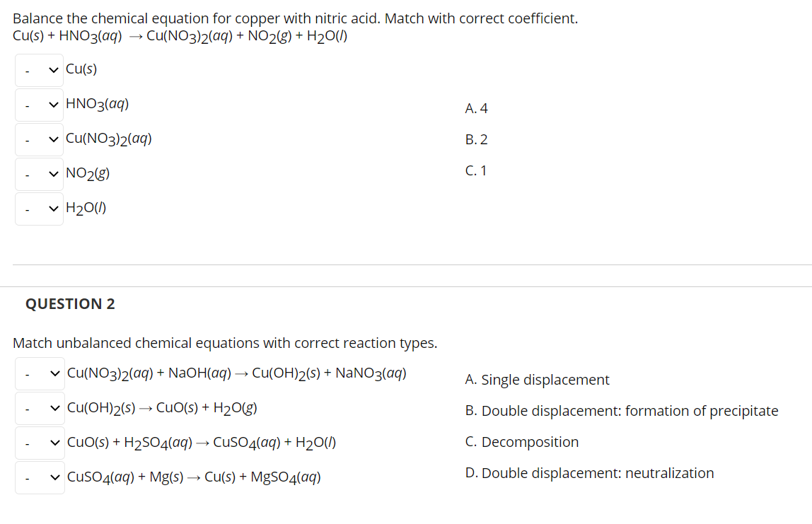Open the coefficient dropdown for NO2(g)
Screen dimensions: 812x524
point(39,173)
